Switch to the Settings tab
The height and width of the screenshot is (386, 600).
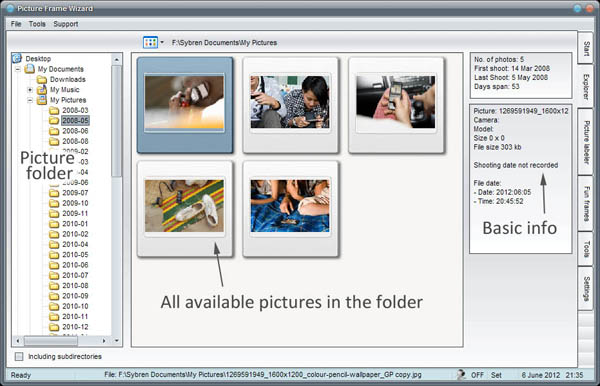click(x=585, y=288)
